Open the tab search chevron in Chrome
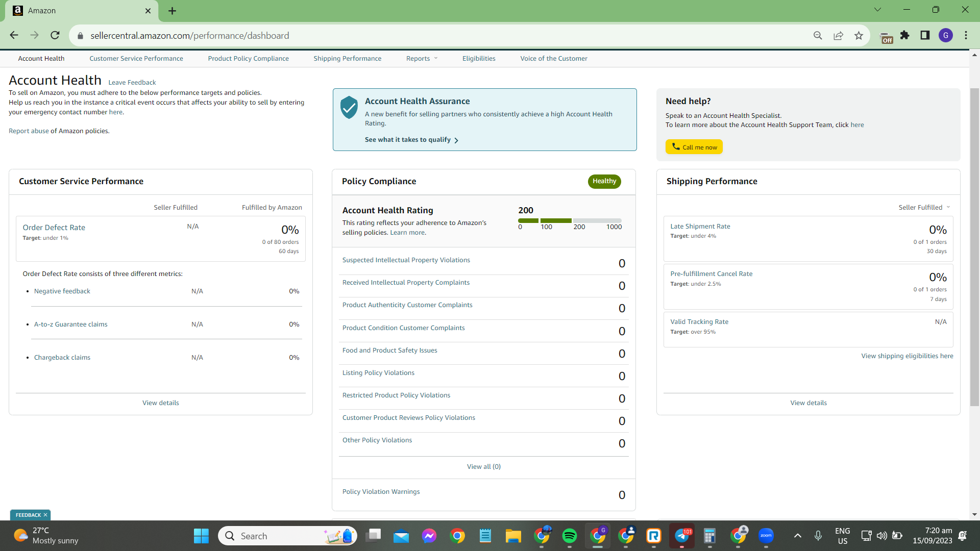 point(878,10)
